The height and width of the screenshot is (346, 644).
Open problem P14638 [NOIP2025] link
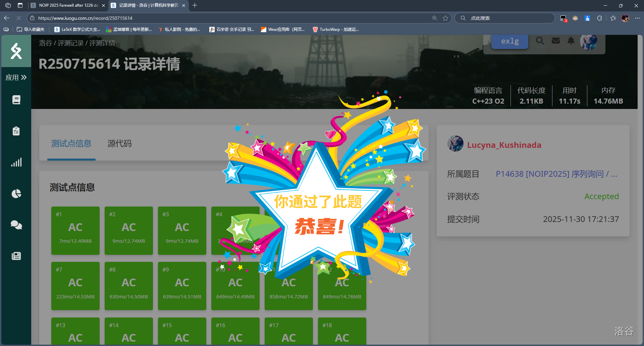(x=556, y=174)
